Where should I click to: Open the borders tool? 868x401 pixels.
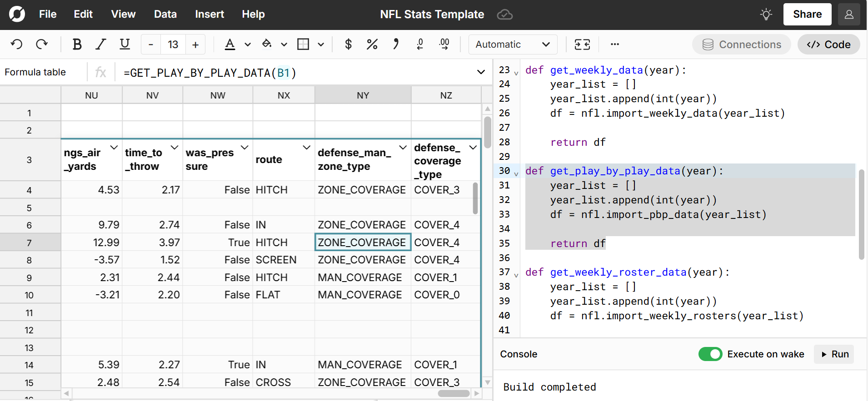pyautogui.click(x=303, y=44)
